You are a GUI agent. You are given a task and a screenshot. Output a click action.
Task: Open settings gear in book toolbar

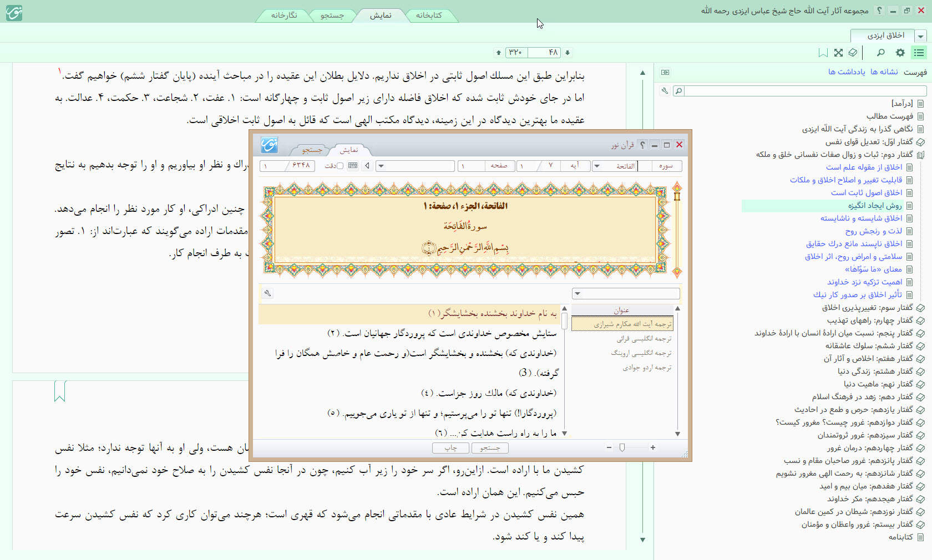900,53
